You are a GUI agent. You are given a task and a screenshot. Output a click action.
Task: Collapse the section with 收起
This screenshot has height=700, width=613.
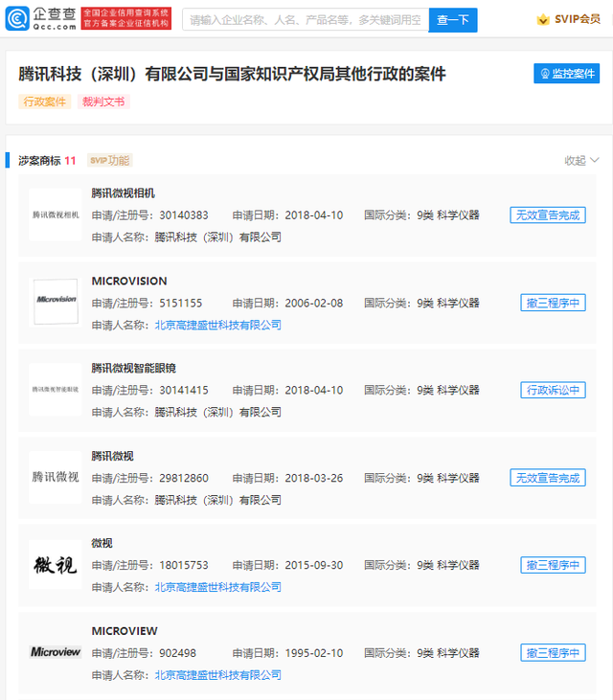click(x=581, y=160)
